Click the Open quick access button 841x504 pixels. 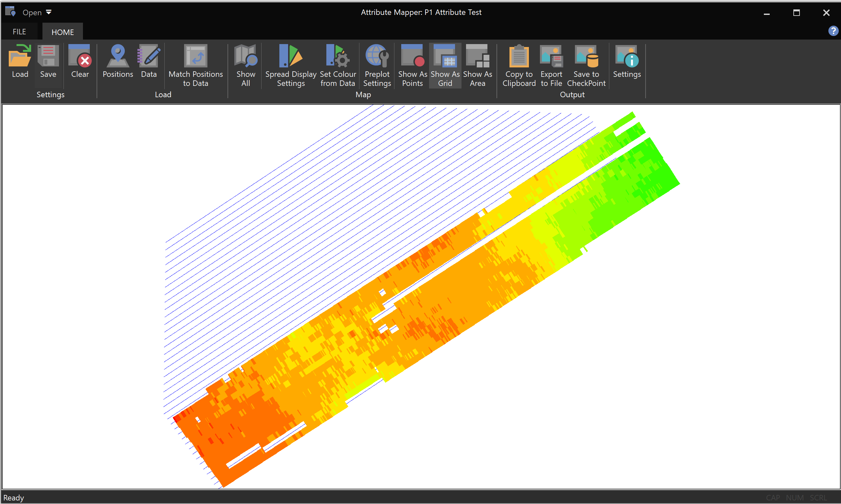click(x=32, y=13)
